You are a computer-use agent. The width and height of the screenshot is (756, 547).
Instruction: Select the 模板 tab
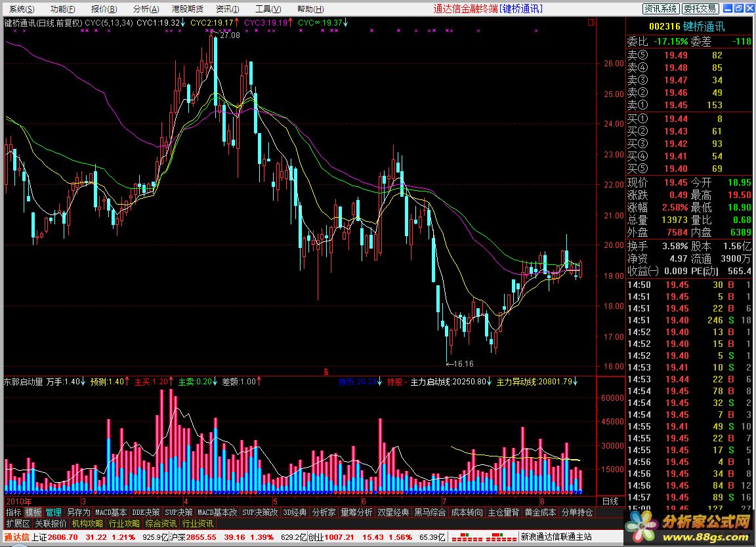pyautogui.click(x=33, y=512)
